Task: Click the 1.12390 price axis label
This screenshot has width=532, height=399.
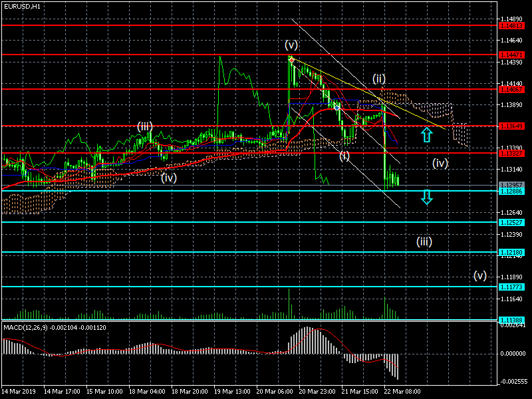Action: coord(511,235)
